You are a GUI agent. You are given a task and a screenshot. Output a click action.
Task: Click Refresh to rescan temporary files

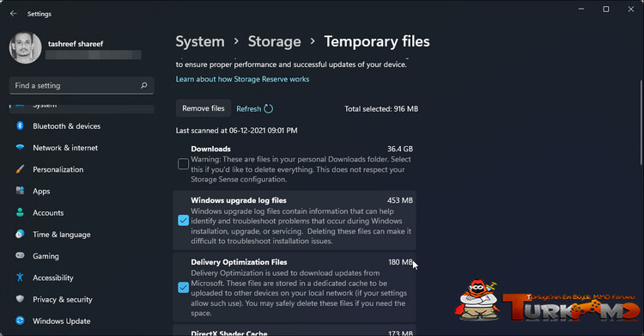(x=255, y=108)
